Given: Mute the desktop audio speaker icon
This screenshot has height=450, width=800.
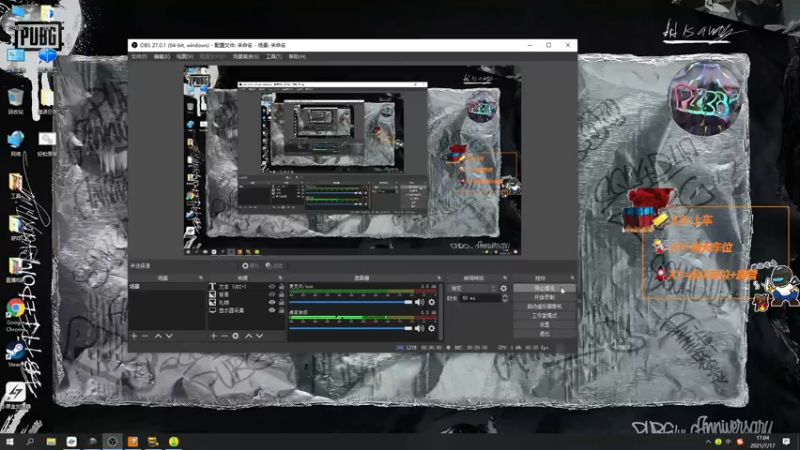Looking at the screenshot, I should pos(419,328).
